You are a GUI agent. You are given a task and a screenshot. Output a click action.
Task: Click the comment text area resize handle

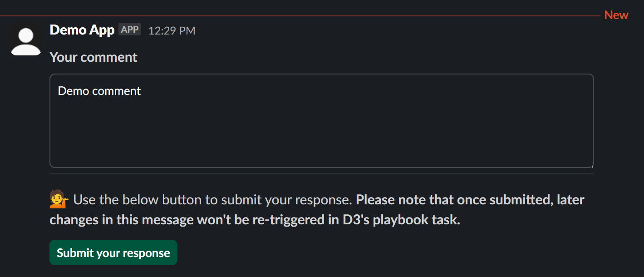(x=591, y=165)
